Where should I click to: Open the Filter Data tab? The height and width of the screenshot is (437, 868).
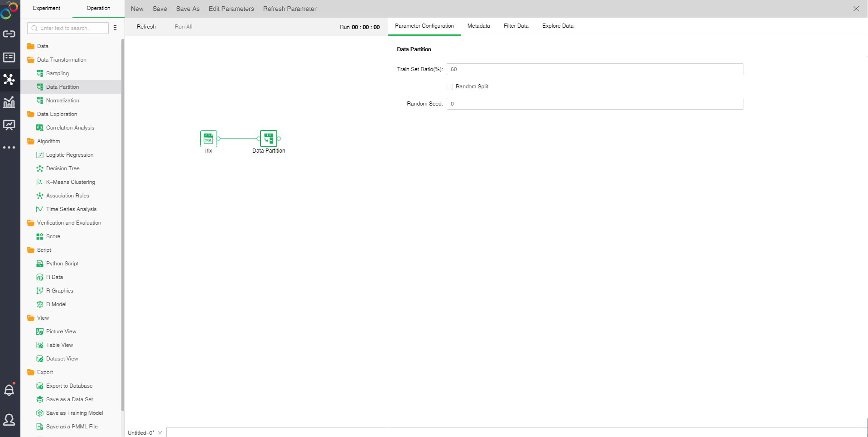coord(516,26)
